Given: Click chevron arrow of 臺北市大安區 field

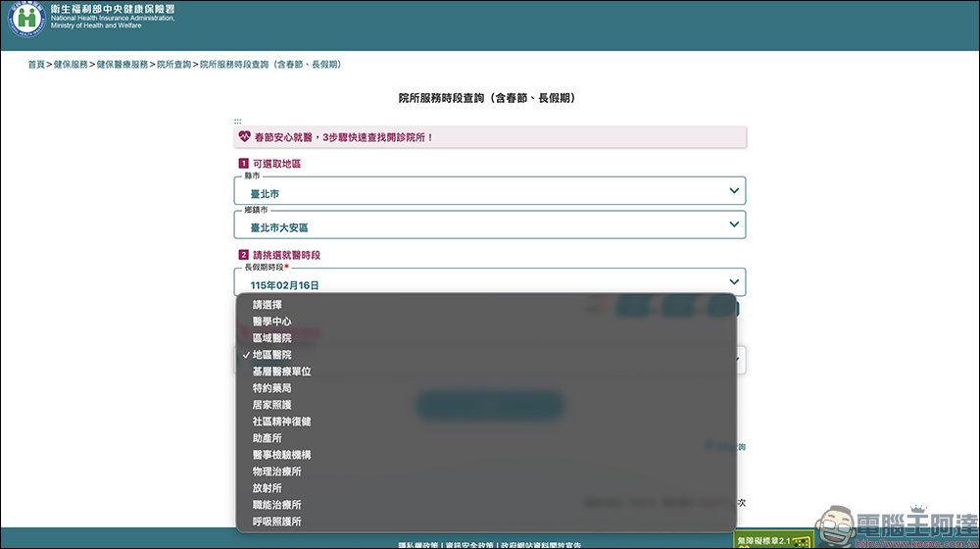Looking at the screenshot, I should 734,225.
